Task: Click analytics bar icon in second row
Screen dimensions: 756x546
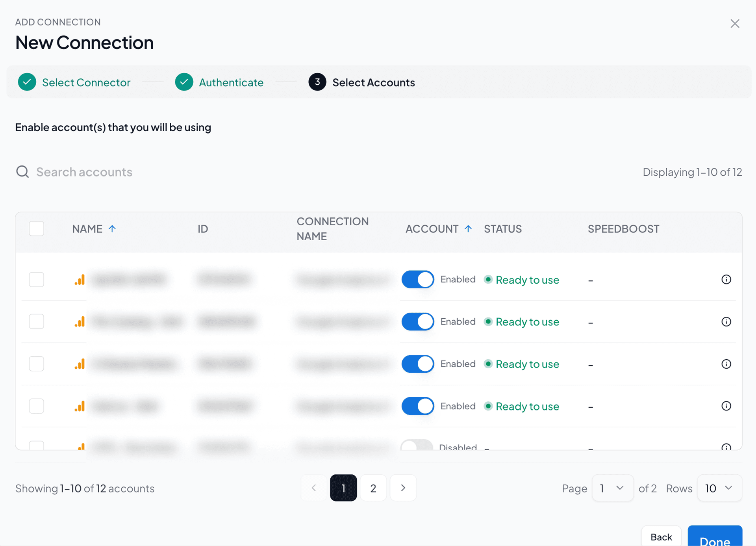Action: [80, 322]
